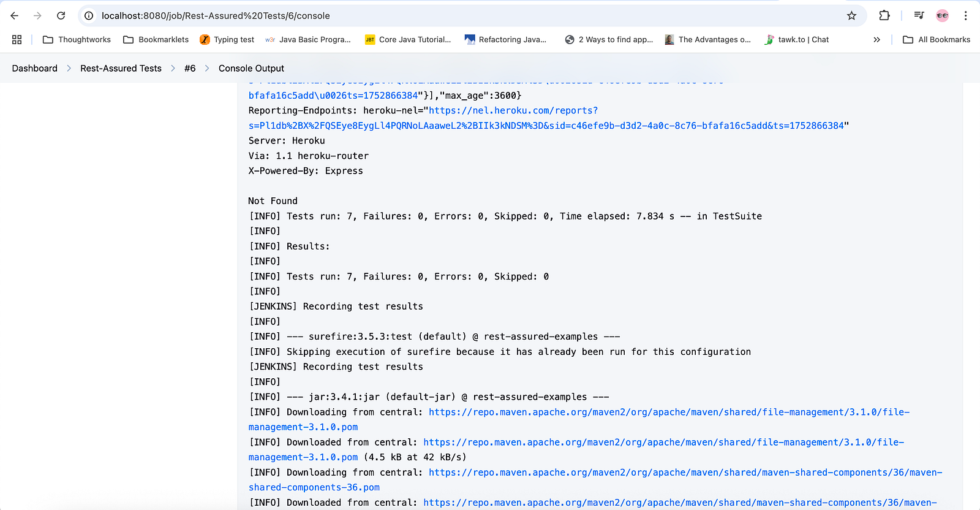980x510 pixels.
Task: Go to Dashboard breadcrumb
Action: pos(35,69)
